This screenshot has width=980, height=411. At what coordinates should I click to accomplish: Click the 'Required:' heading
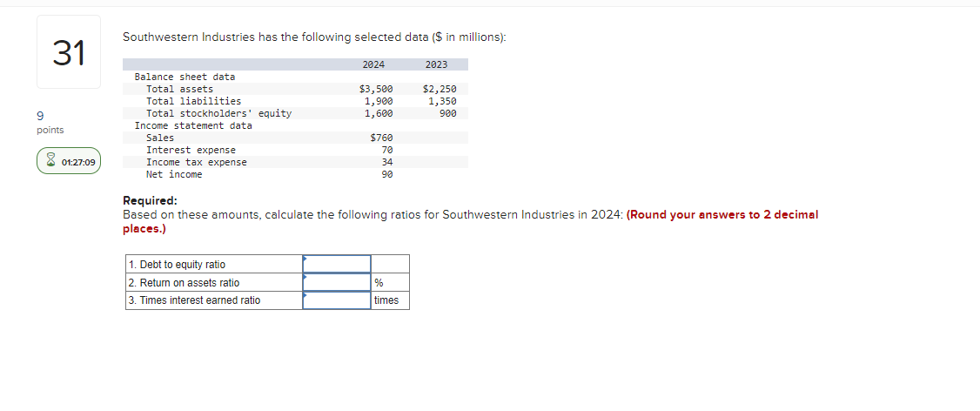[150, 201]
